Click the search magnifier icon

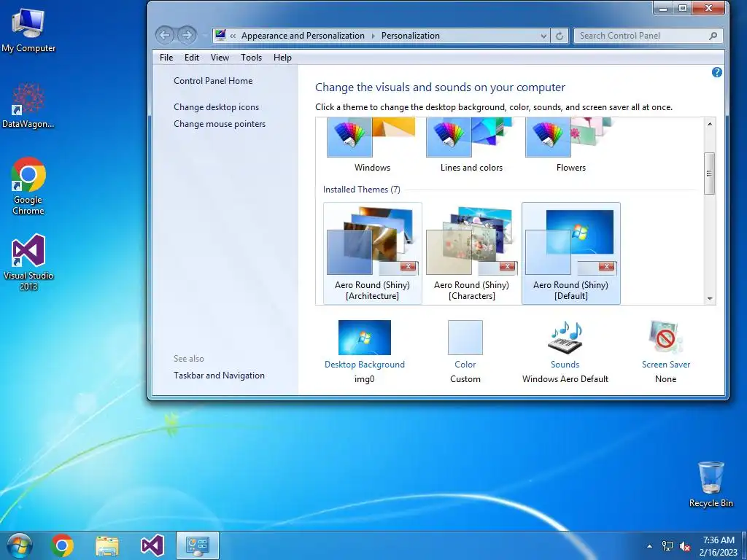coord(713,36)
